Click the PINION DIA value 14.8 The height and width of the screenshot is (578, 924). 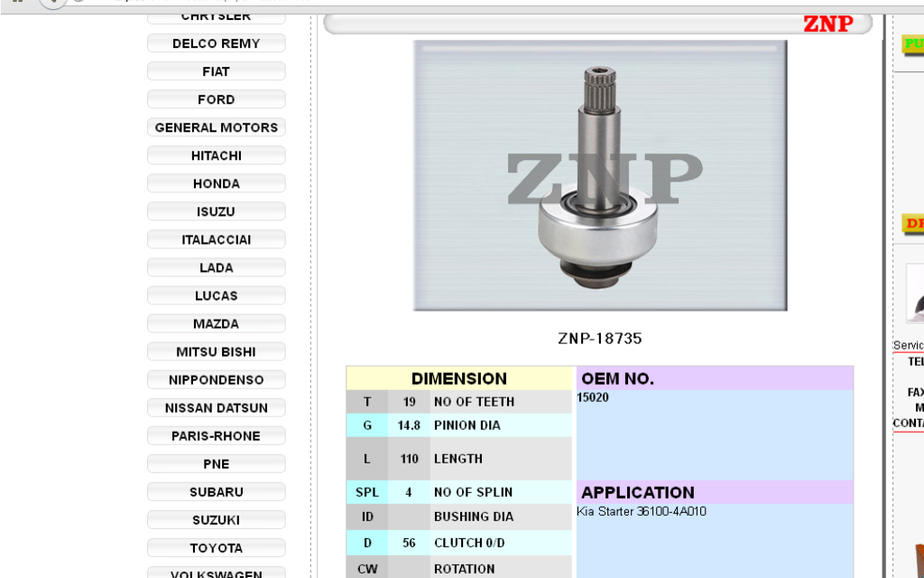tap(409, 425)
